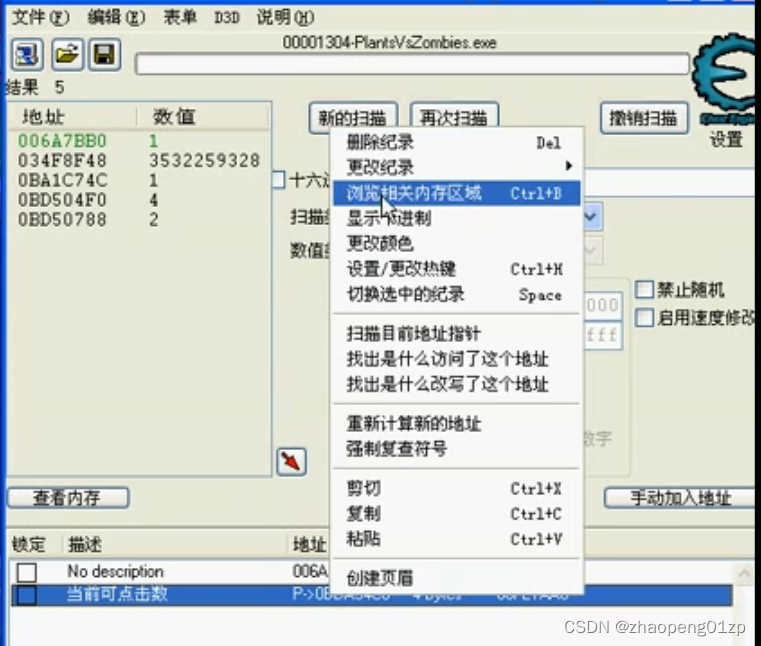Click the scan progress bar
The image size is (761, 646).
[x=413, y=64]
